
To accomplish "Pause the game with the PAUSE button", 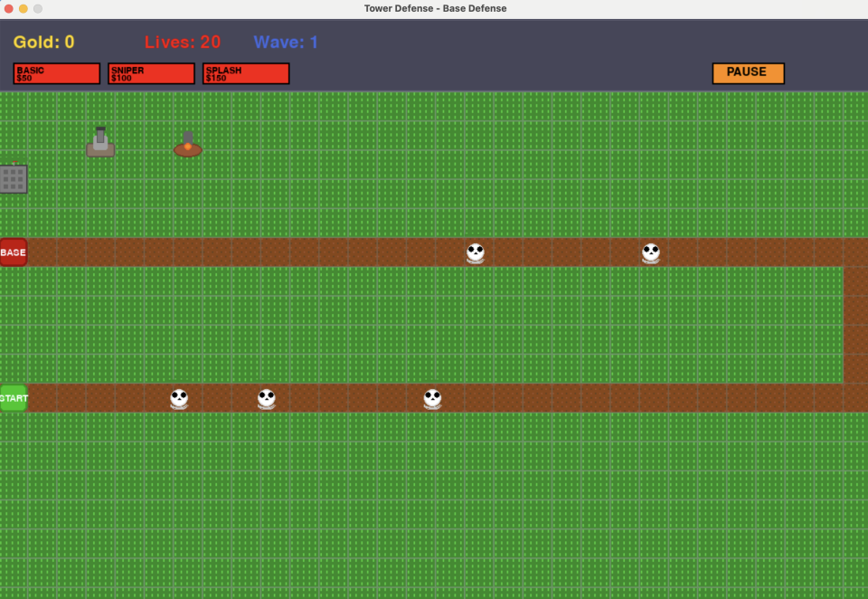I will pyautogui.click(x=748, y=73).
